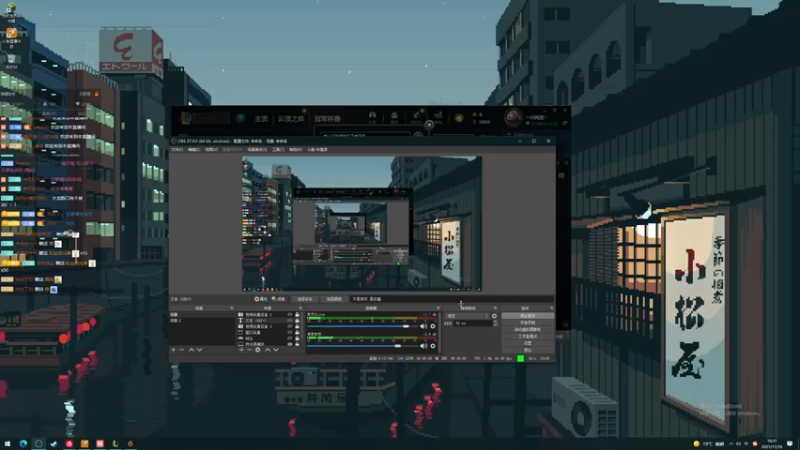This screenshot has height=450, width=800.
Task: Open the 帮助(H) menu in OBS
Action: 295,149
